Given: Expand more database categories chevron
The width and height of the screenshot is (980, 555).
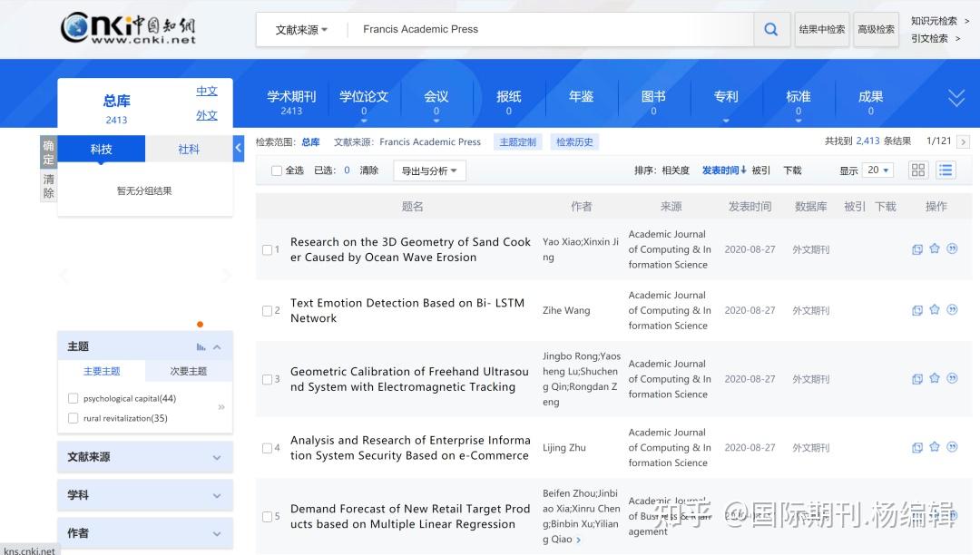Looking at the screenshot, I should point(956,98).
